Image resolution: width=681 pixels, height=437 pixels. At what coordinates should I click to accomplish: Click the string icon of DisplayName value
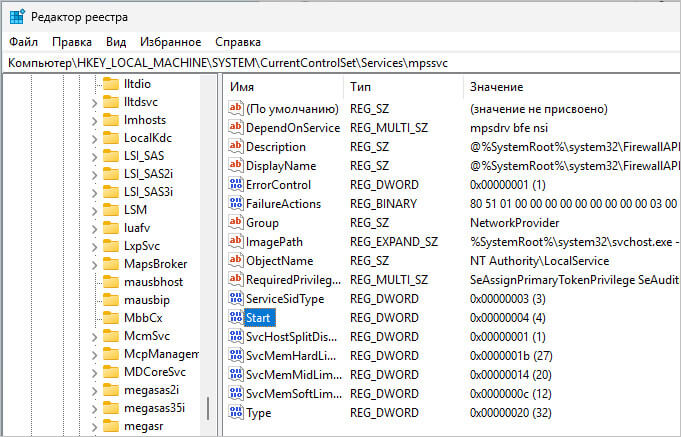point(235,166)
